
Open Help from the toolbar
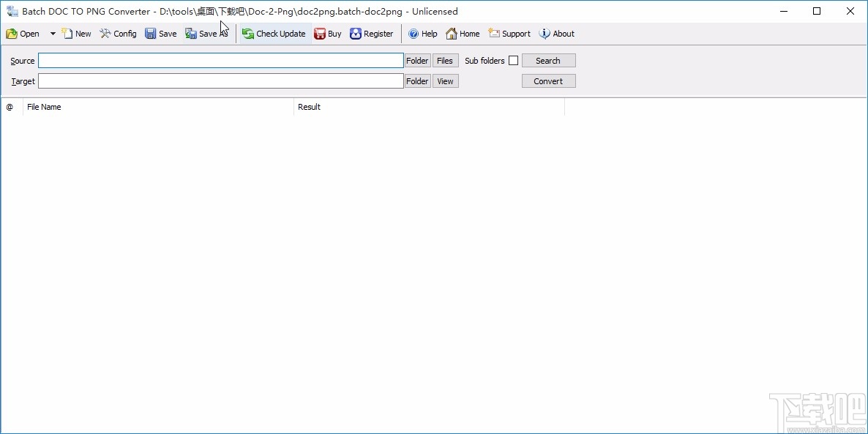coord(423,34)
